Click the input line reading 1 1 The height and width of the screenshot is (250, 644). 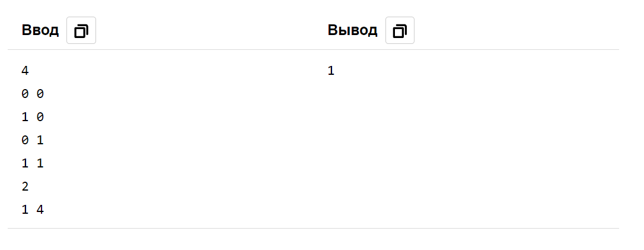pos(33,164)
